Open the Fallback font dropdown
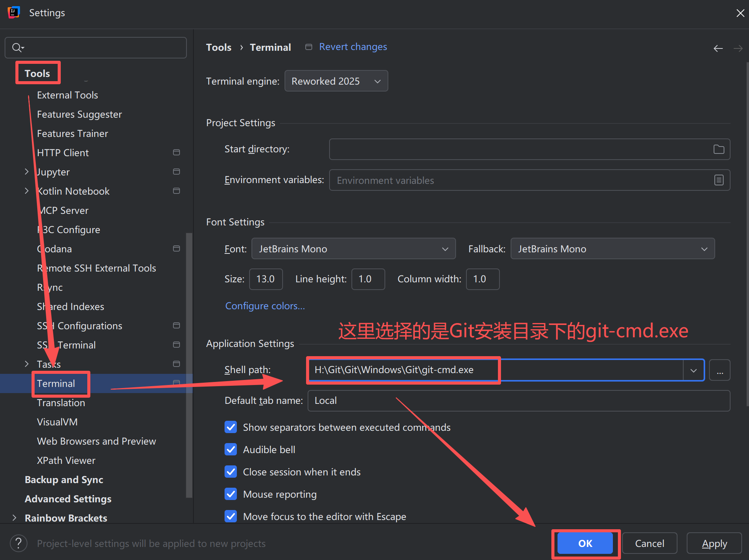 (x=613, y=249)
